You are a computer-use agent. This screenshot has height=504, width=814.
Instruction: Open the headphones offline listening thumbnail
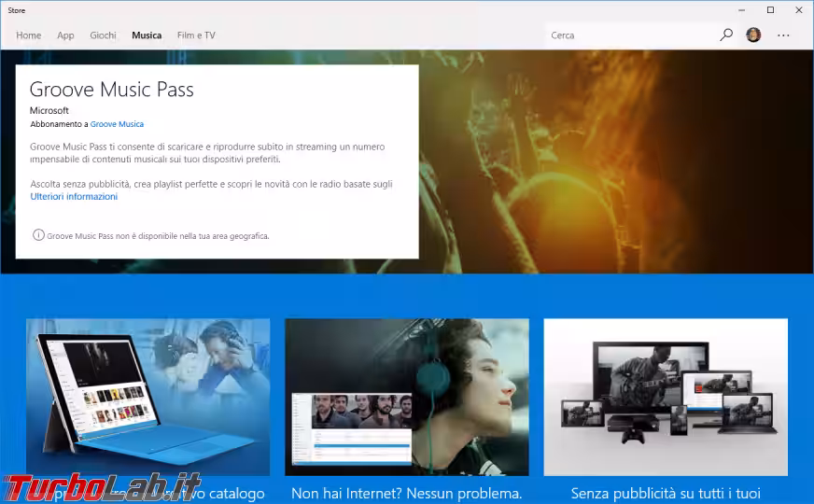click(407, 397)
